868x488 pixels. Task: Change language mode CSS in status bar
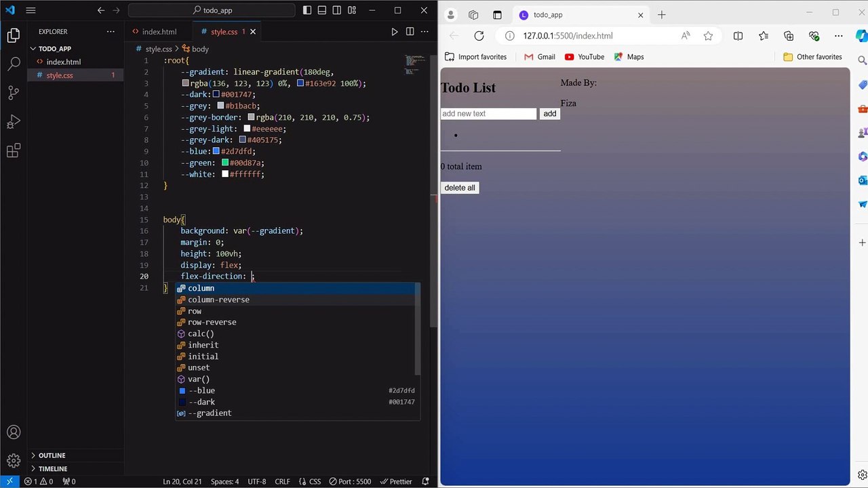pyautogui.click(x=309, y=481)
